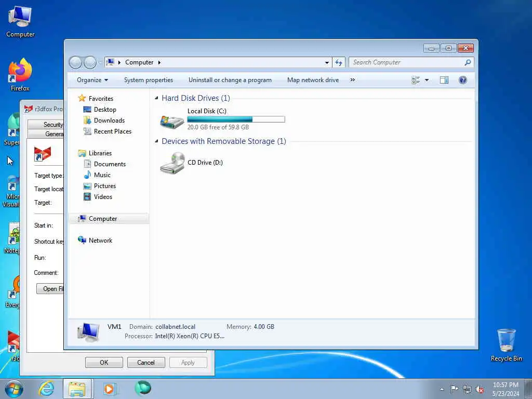The width and height of the screenshot is (532, 399).
Task: Click the taskbar clock showing 10:57 PM
Action: [x=506, y=389]
